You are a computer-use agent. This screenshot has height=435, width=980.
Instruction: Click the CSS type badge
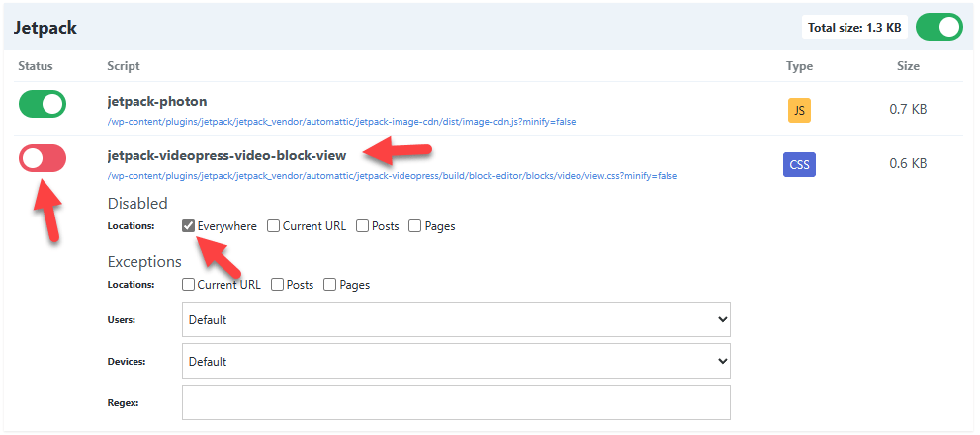(799, 165)
